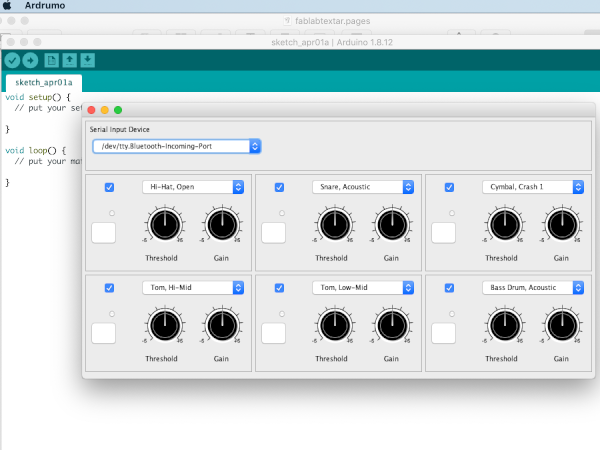This screenshot has width=600, height=450.
Task: Open the Cymbal, Crash 1 instrument dropdown
Action: point(533,187)
